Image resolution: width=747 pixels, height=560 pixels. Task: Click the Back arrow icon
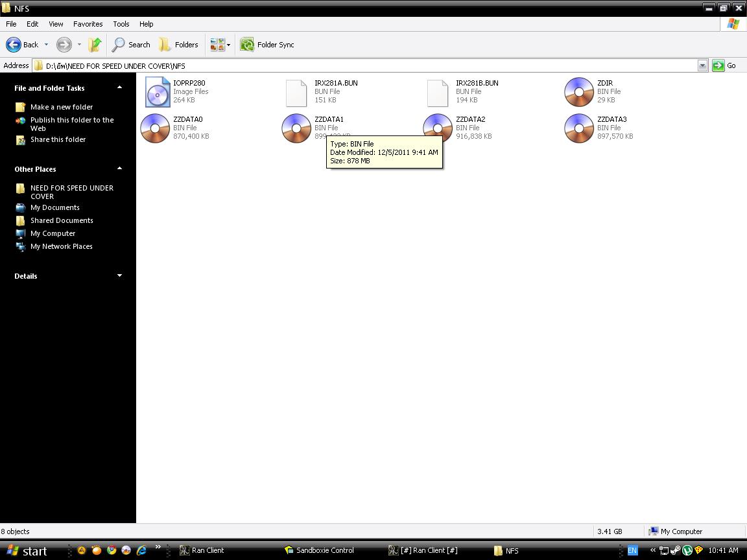14,45
